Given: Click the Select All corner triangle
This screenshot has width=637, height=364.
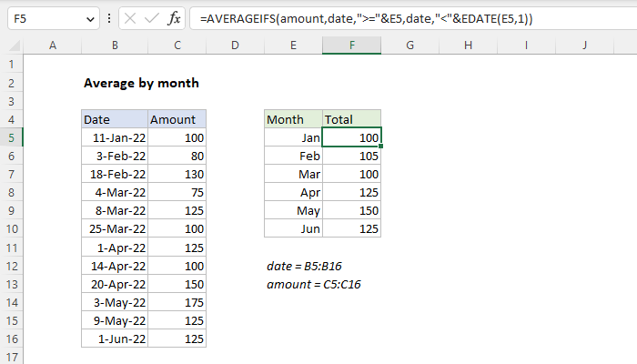Looking at the screenshot, I should [15, 45].
